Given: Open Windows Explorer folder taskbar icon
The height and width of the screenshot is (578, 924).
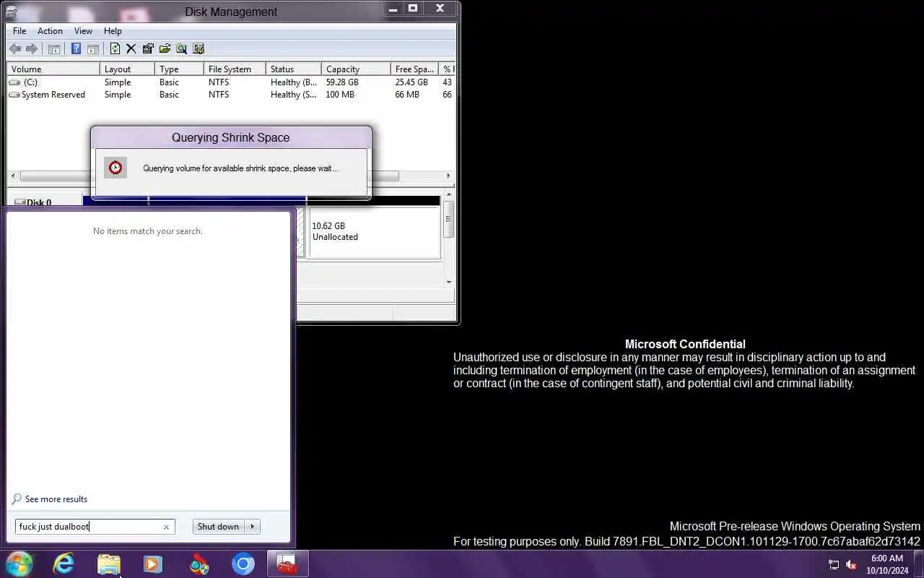Looking at the screenshot, I should (108, 564).
